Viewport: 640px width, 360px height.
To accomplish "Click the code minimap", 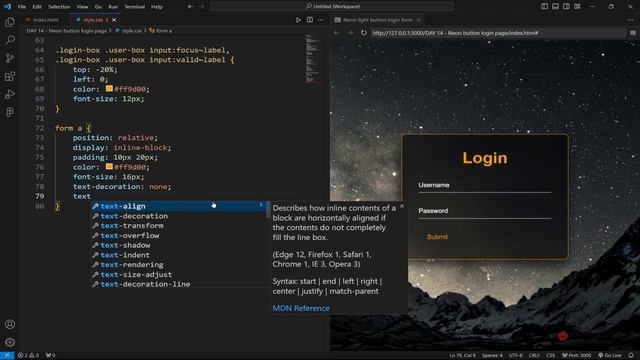I will point(313,59).
